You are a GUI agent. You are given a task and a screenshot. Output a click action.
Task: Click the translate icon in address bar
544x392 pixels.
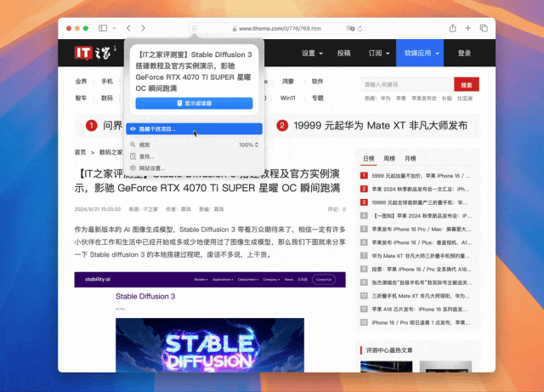[x=350, y=28]
